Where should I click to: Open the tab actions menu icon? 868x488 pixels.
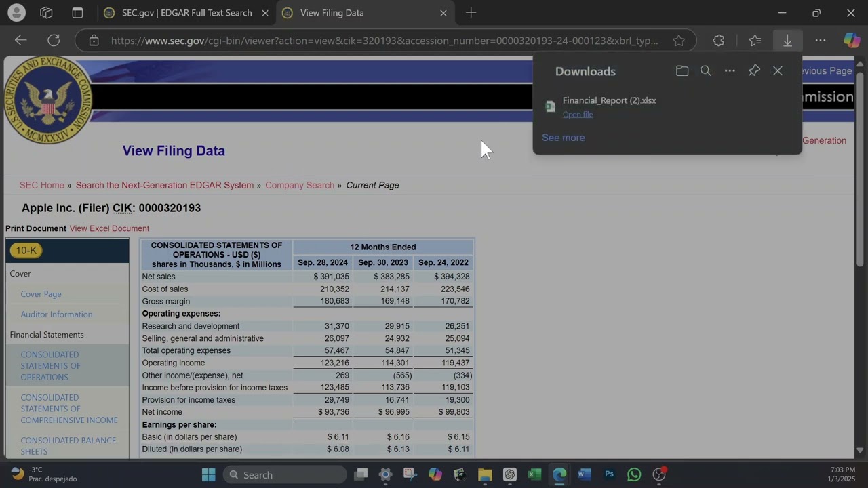77,12
